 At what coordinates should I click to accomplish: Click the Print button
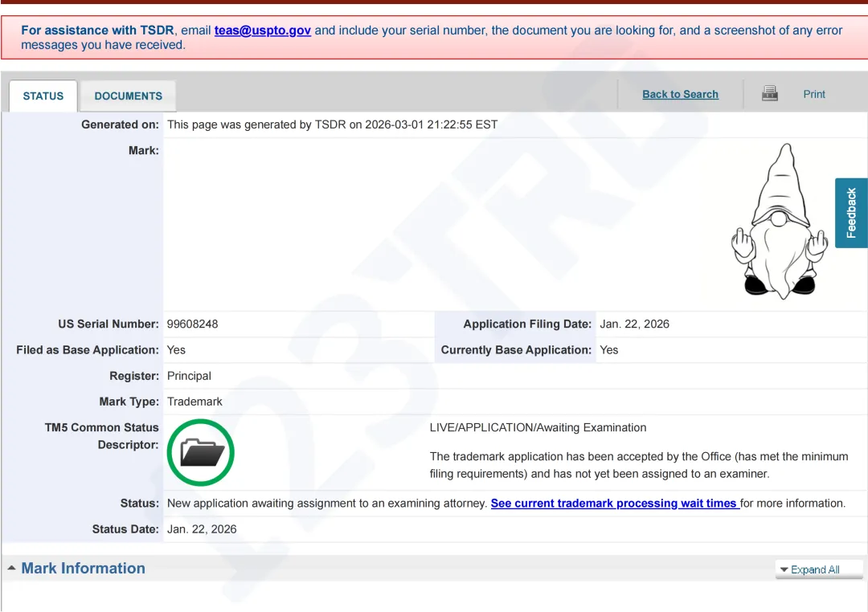(813, 94)
